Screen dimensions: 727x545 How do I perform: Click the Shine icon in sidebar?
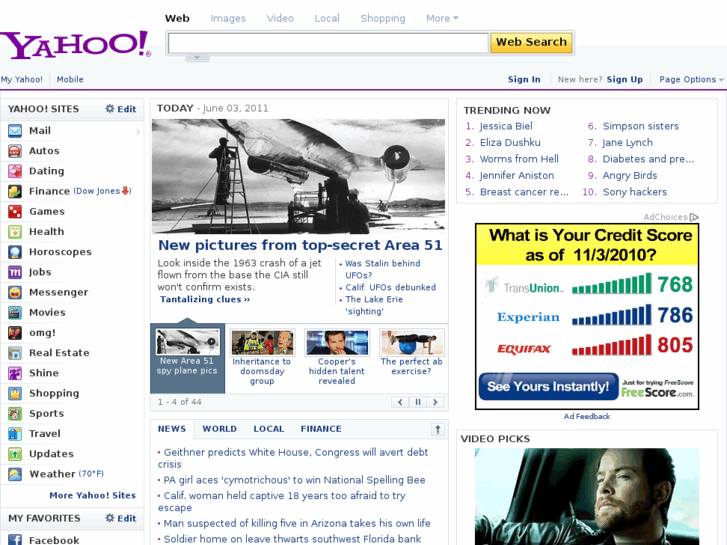pos(15,373)
